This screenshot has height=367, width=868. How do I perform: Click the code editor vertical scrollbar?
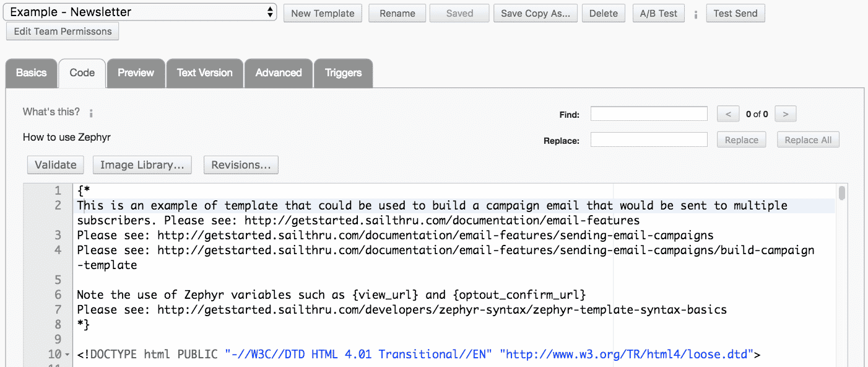click(842, 193)
